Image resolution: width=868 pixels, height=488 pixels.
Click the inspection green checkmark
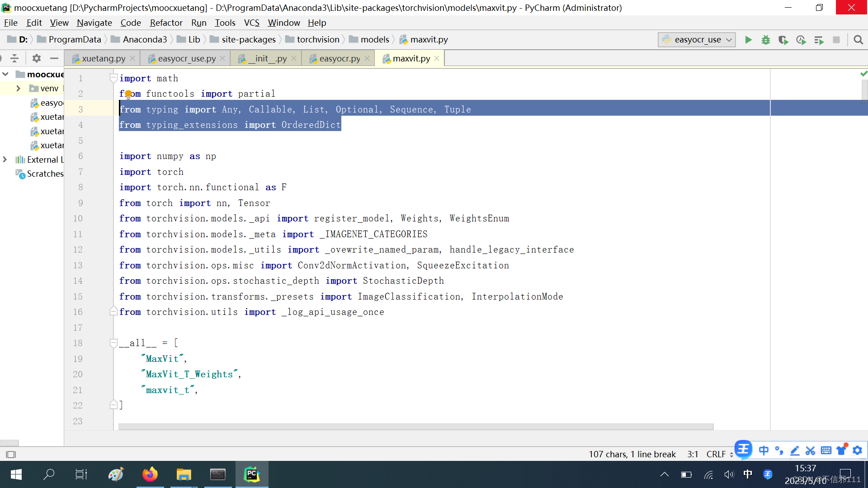(x=863, y=74)
